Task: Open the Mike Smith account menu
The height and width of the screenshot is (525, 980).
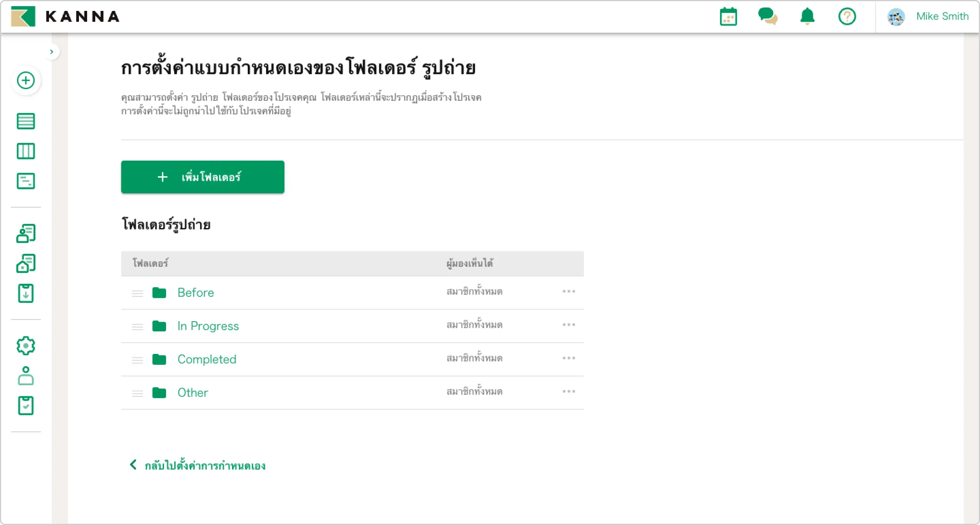Action: click(929, 17)
